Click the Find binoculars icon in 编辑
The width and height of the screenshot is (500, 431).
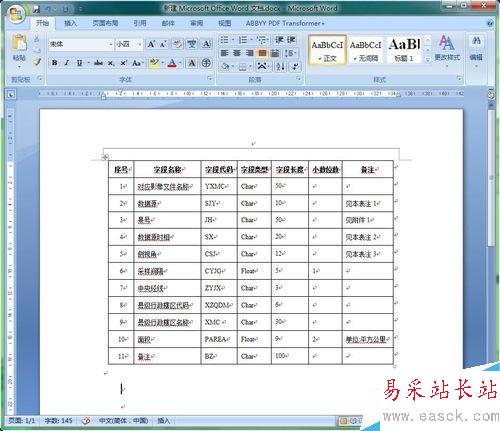point(476,42)
